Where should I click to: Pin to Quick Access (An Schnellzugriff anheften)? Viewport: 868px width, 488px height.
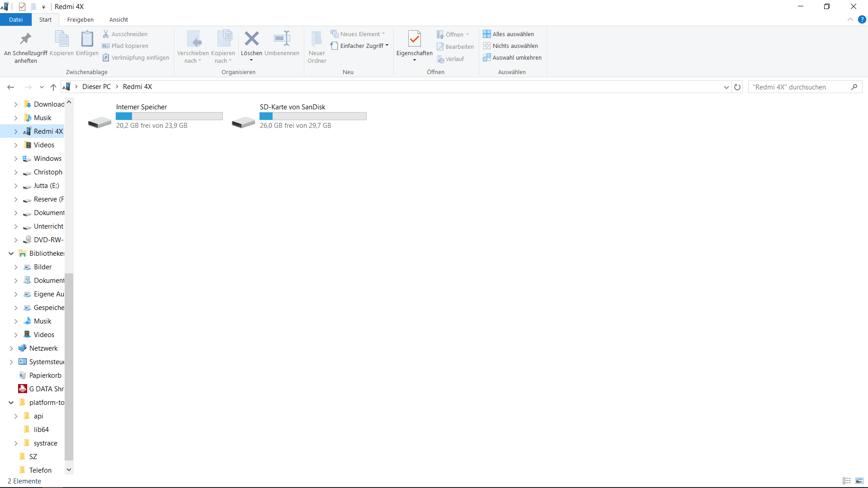tap(26, 47)
